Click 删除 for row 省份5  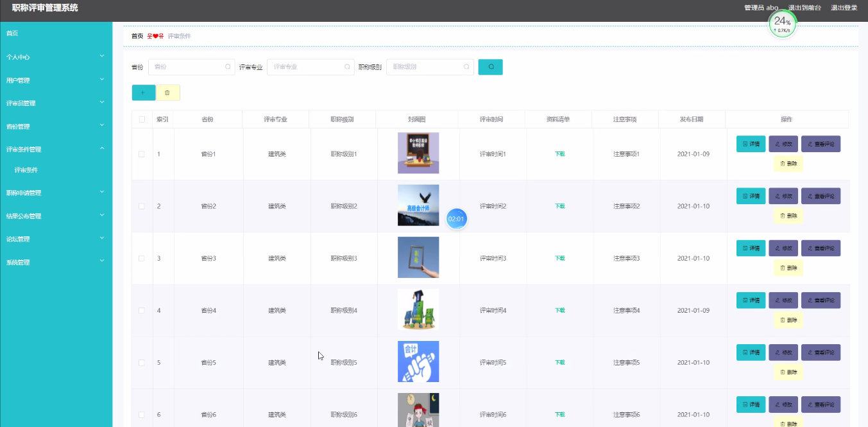point(788,372)
